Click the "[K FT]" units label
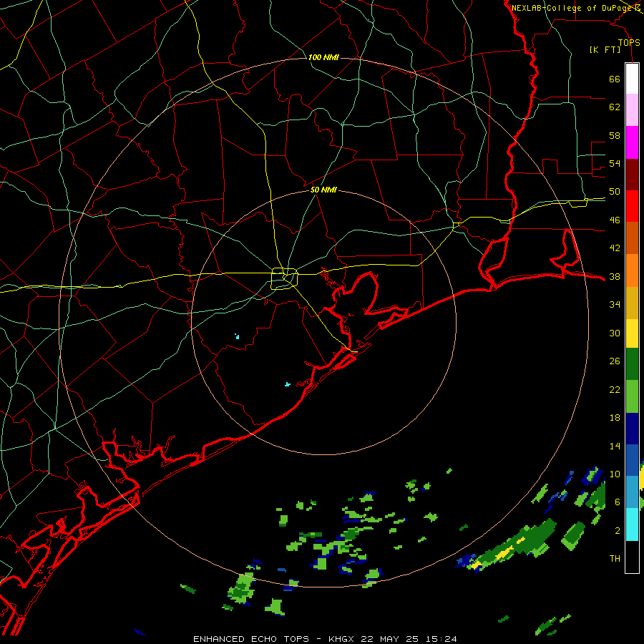 click(605, 49)
